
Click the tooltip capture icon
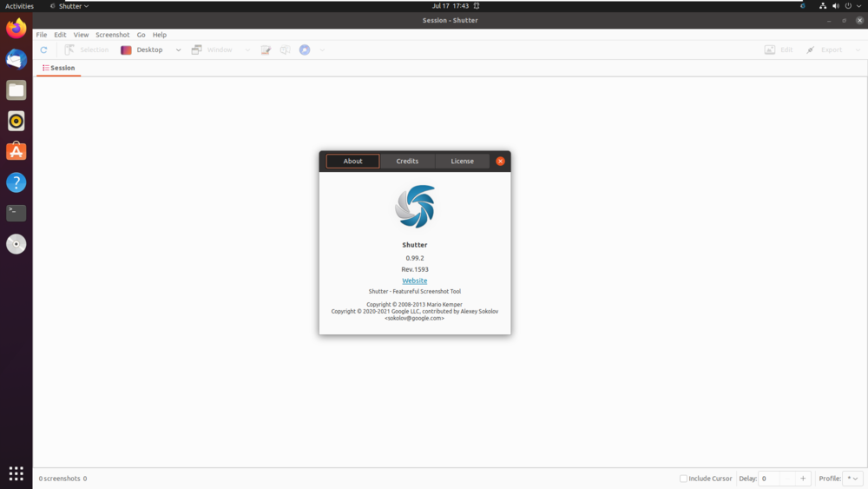[x=285, y=50]
